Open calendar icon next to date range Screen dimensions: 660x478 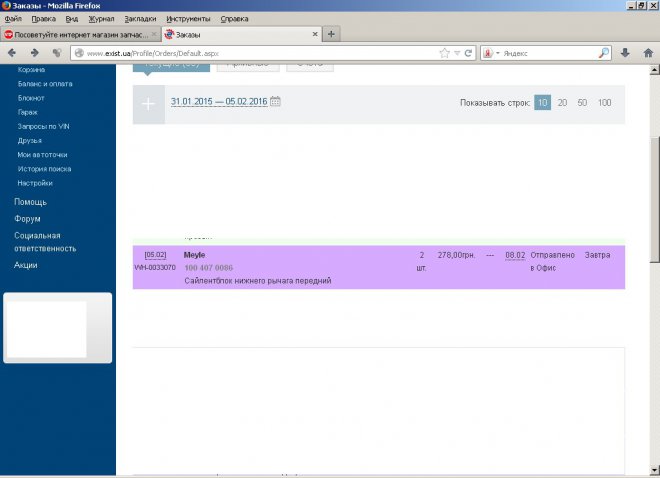[x=276, y=102]
